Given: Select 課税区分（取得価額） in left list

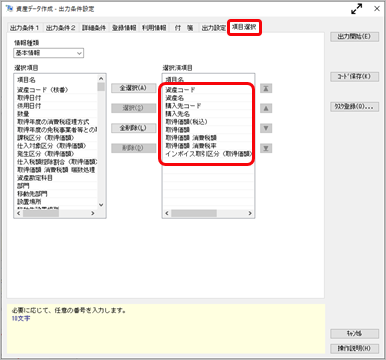Looking at the screenshot, I should click(x=56, y=138).
